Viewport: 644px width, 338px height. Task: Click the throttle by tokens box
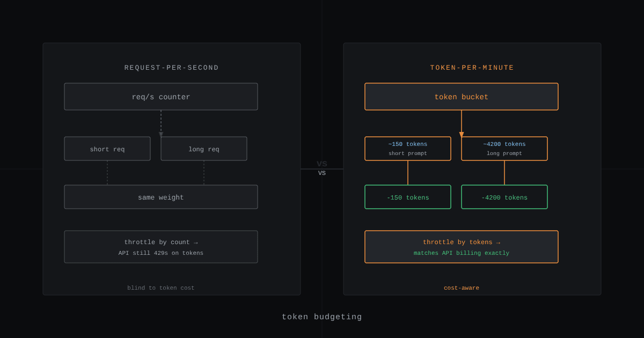point(462,247)
